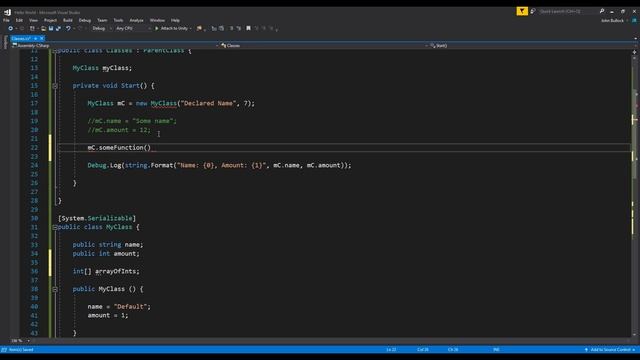Click the comment out lines icon
Screen dimensions: 640x360
[231, 29]
